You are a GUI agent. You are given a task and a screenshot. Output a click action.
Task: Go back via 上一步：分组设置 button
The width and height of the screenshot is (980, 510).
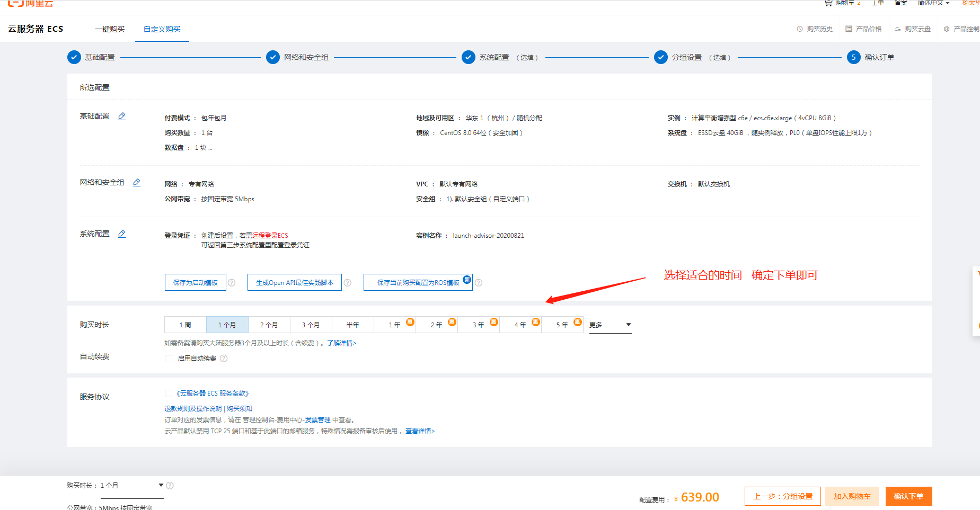(x=783, y=496)
